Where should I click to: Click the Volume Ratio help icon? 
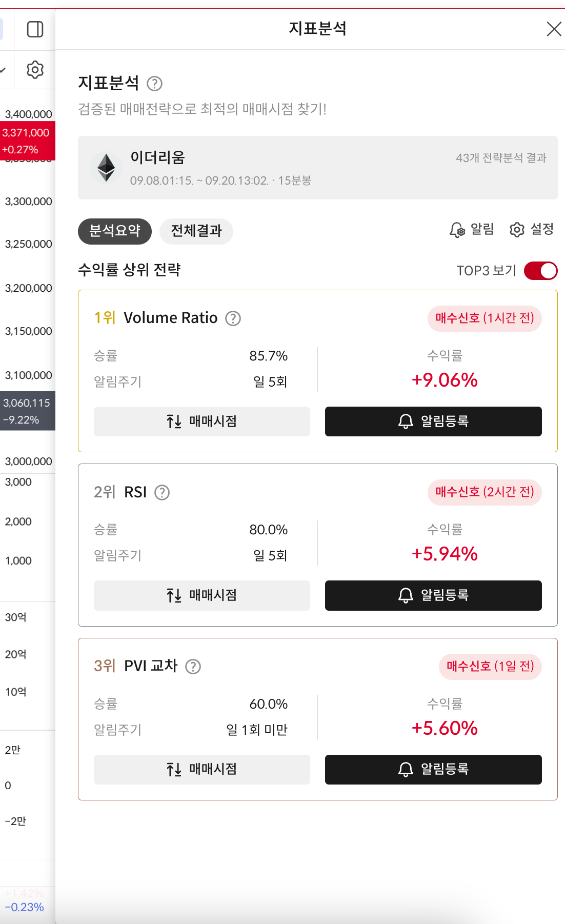(x=233, y=318)
